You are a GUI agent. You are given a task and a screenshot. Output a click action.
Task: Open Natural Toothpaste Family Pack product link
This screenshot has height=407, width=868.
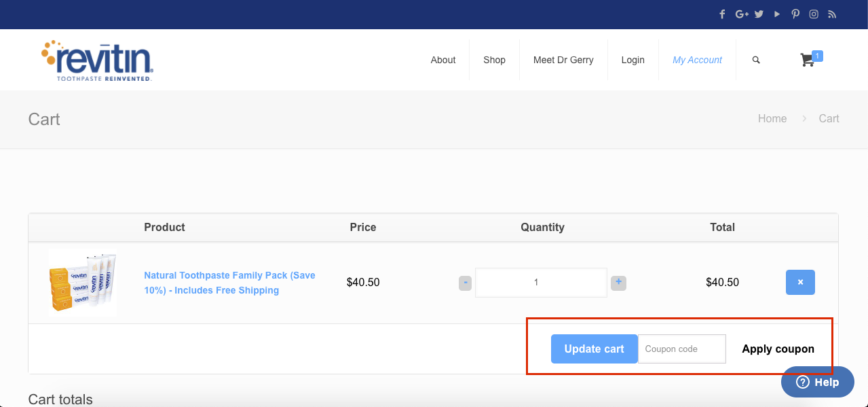tap(229, 283)
